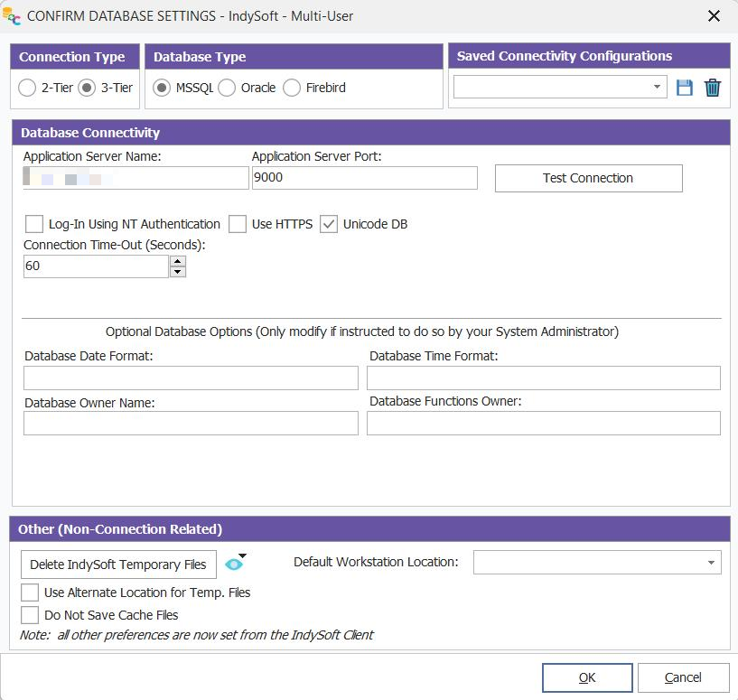This screenshot has width=738, height=700.
Task: Click Delete IndySoft Temporary Files button
Action: (x=118, y=565)
